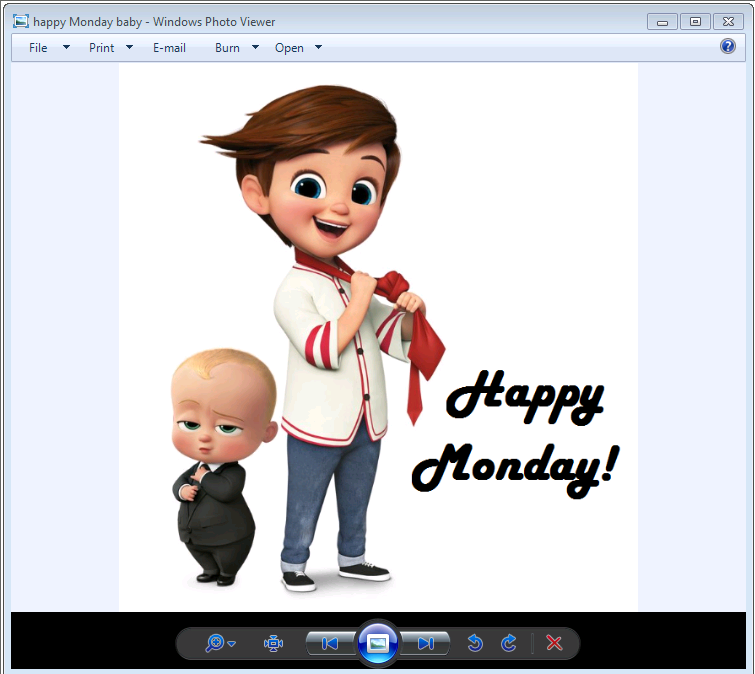
Task: Delete the photo with red X
Action: point(554,643)
